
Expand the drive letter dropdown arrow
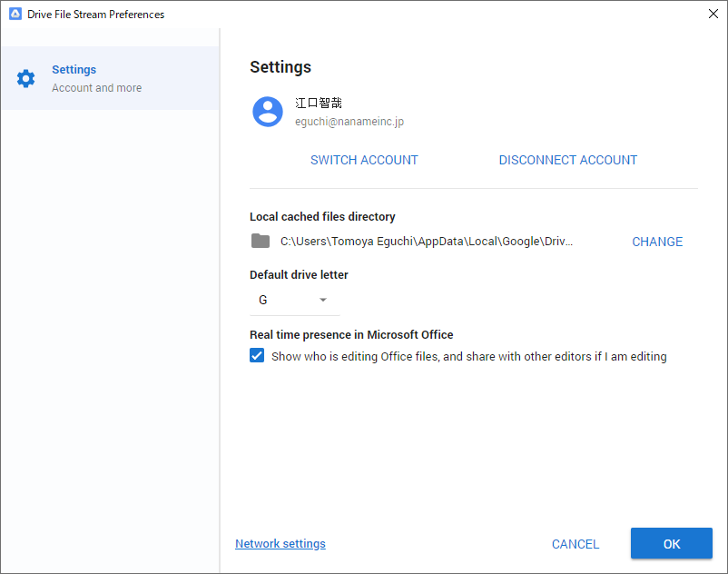[323, 300]
